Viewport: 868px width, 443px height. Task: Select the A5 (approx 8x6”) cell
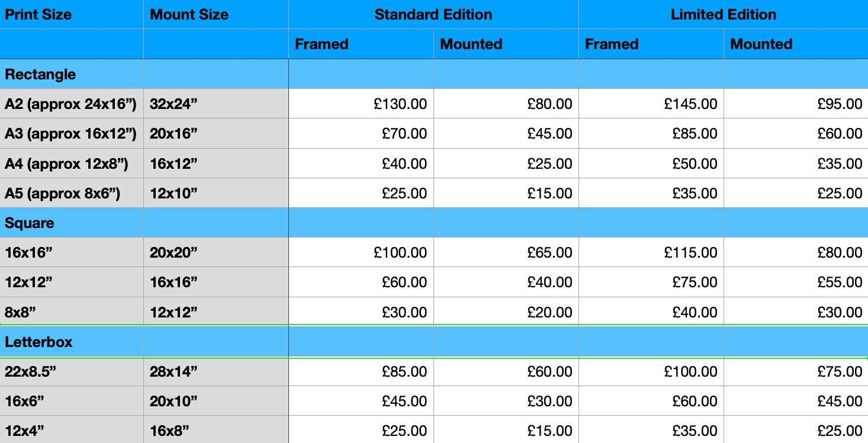[x=72, y=193]
